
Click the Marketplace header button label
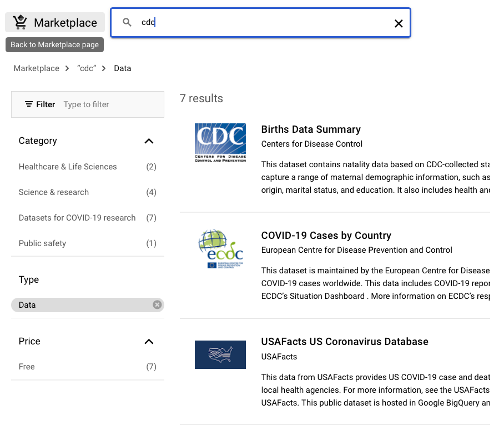click(65, 23)
